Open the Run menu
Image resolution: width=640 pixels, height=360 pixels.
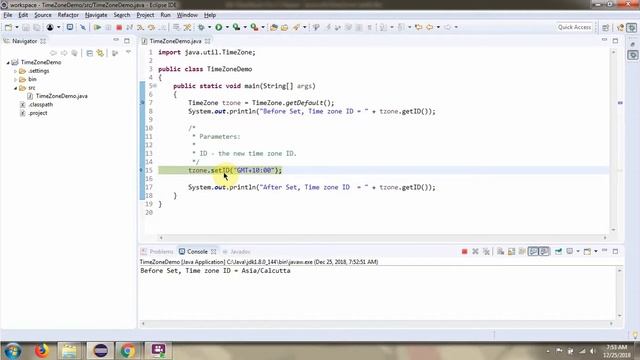click(x=165, y=15)
